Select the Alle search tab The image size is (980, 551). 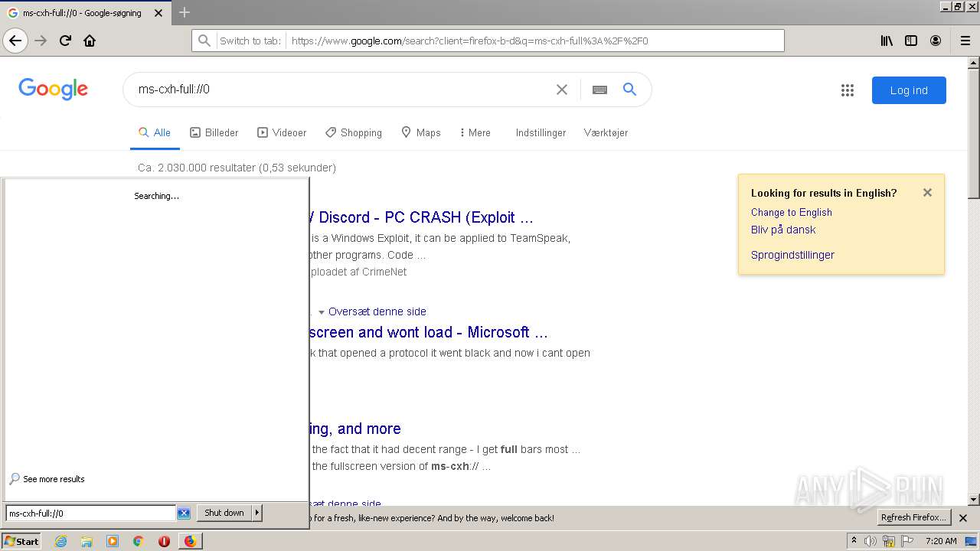point(155,132)
